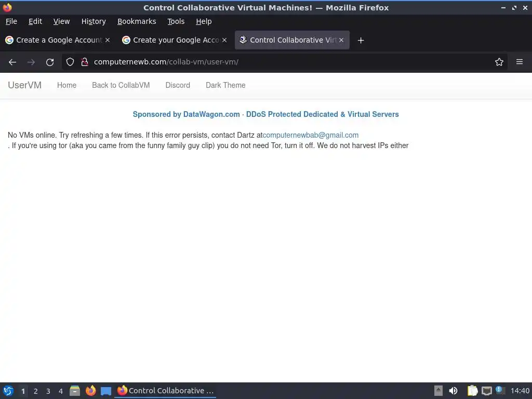Reload the current page
This screenshot has height=399, width=532.
coord(50,62)
